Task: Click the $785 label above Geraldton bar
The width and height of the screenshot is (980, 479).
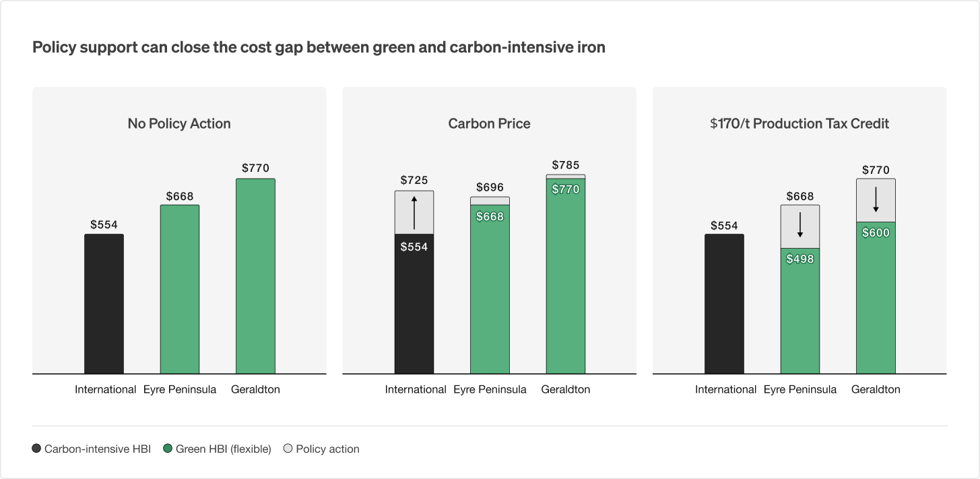Action: [x=566, y=165]
